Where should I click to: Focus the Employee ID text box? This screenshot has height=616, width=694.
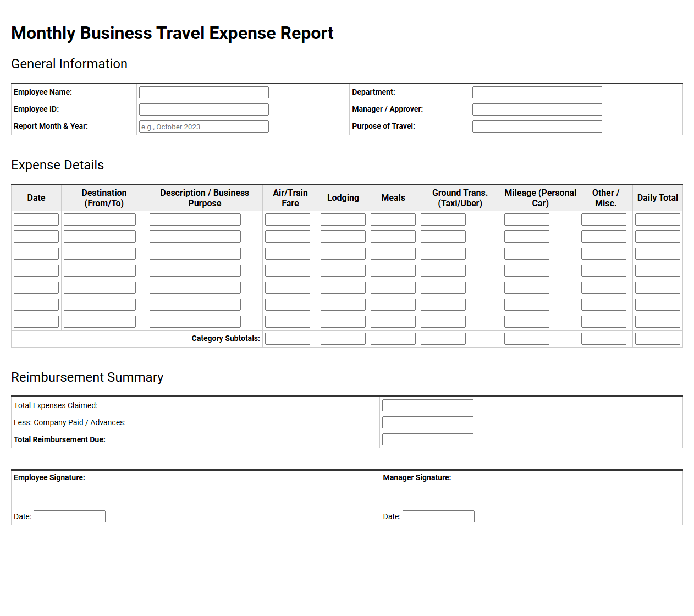click(x=204, y=109)
